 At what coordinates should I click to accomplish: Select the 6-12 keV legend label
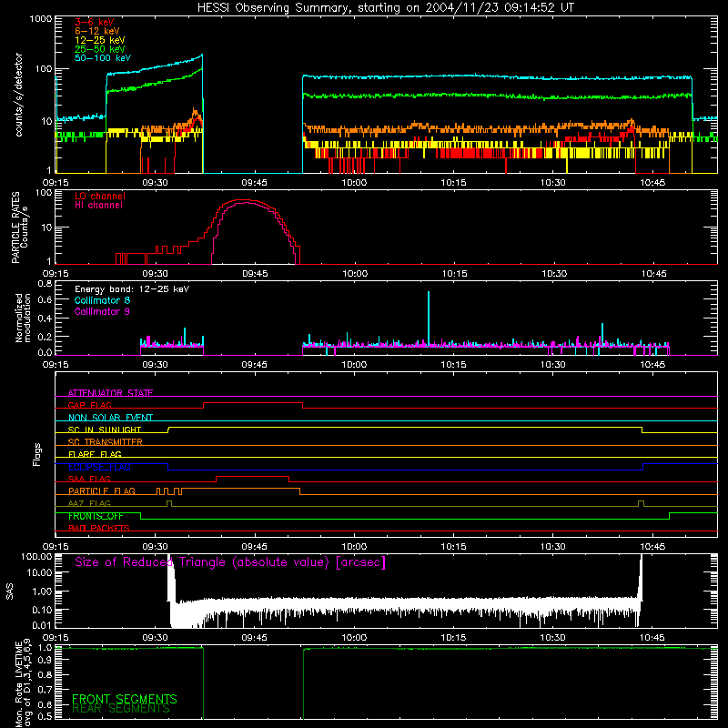(x=97, y=31)
